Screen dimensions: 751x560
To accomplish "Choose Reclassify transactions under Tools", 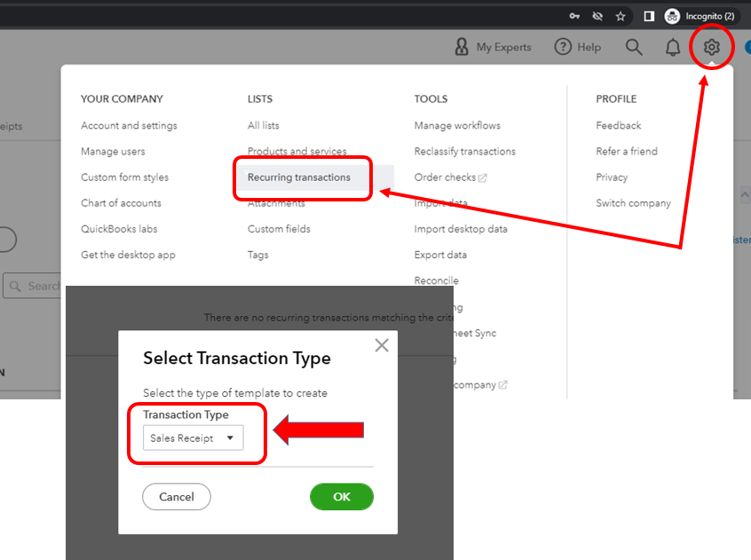I will pyautogui.click(x=465, y=151).
